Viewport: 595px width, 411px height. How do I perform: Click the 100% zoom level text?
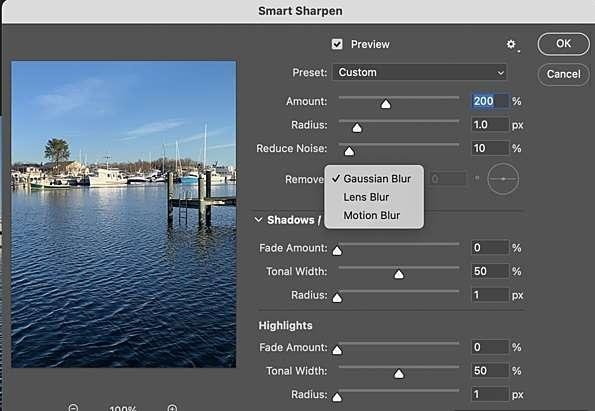(x=123, y=408)
